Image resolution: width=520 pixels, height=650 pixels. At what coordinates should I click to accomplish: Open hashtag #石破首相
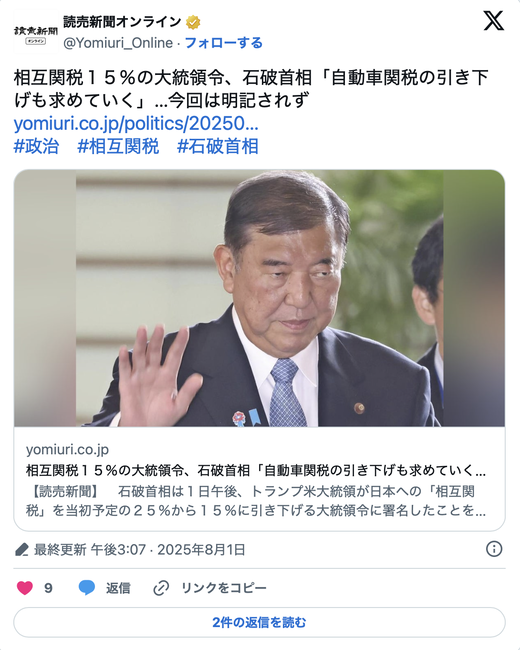(218, 146)
